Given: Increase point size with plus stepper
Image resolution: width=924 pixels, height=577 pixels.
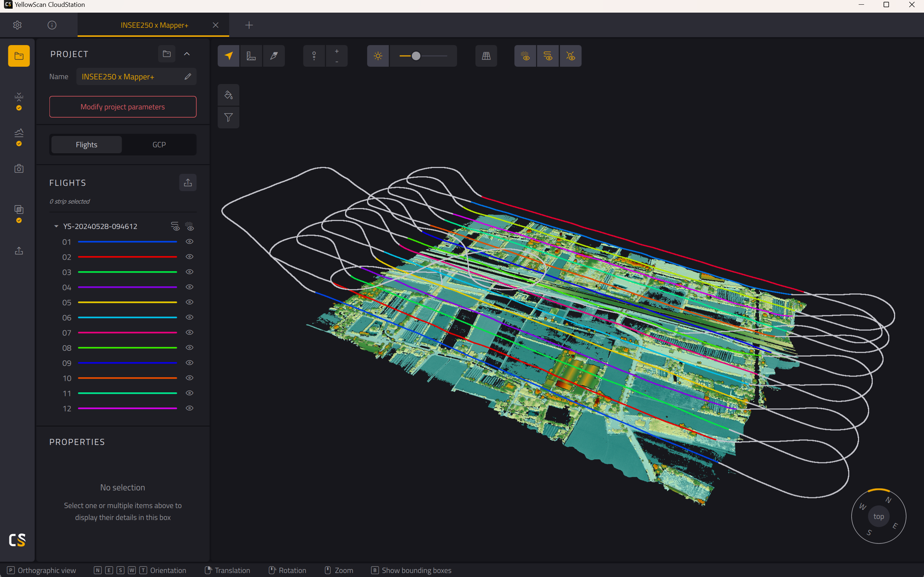Looking at the screenshot, I should tap(337, 51).
